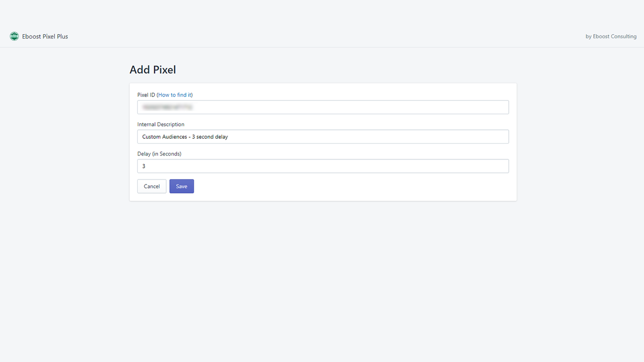The width and height of the screenshot is (644, 362).
Task: Select the 'Custom Audiences - 3 second delay' text
Action: [x=185, y=136]
